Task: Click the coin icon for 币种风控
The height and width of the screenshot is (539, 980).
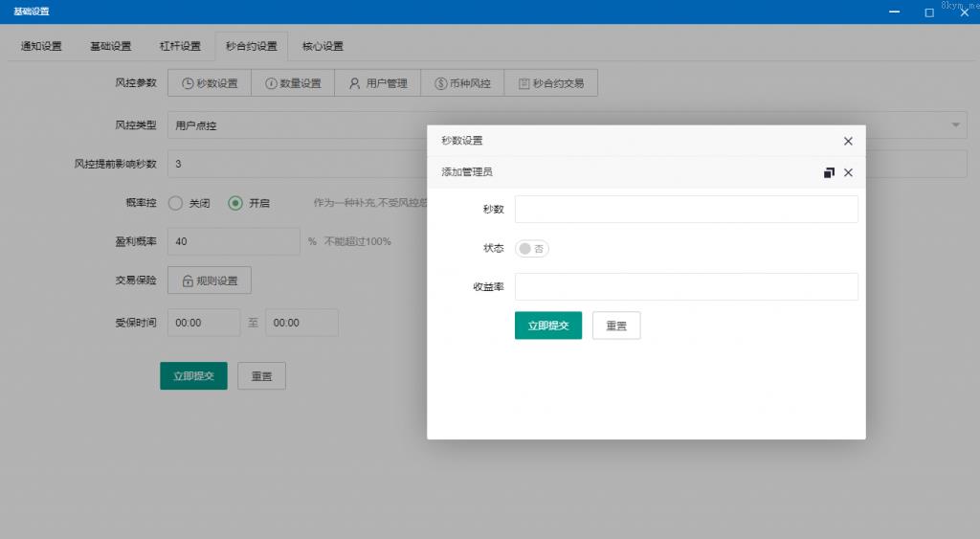Action: pyautogui.click(x=440, y=83)
